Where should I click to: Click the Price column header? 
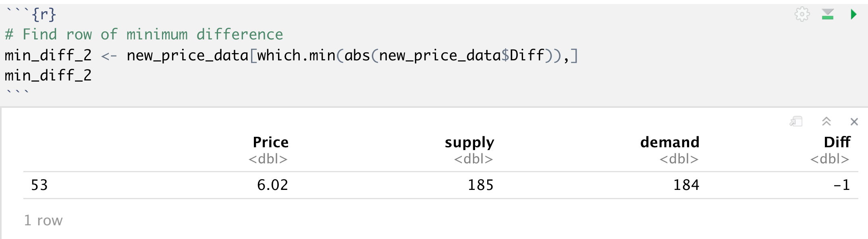coord(270,142)
